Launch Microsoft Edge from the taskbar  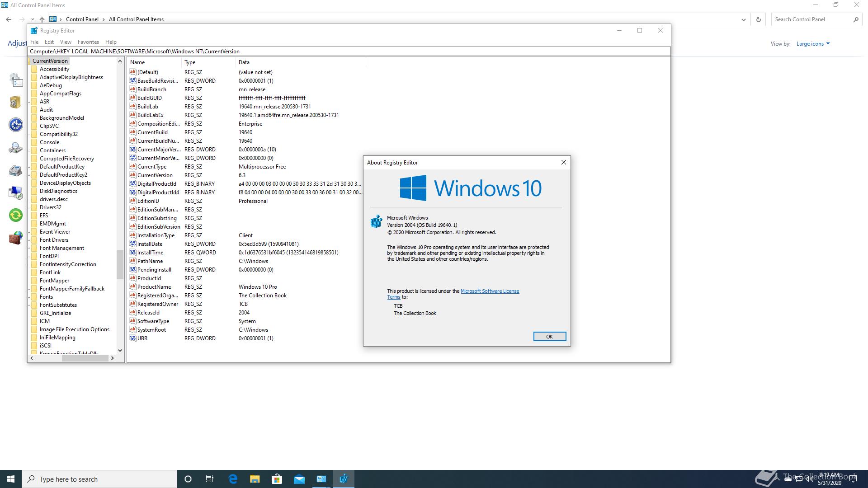pos(233,479)
